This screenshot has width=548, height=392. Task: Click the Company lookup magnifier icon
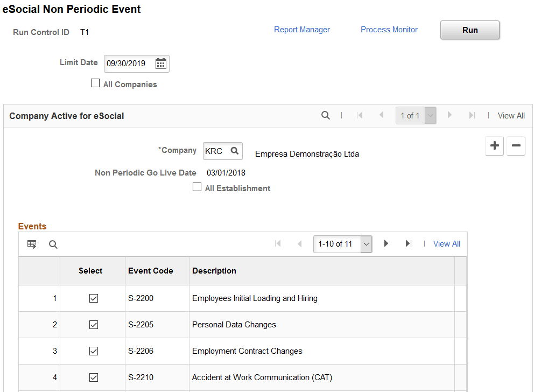[x=235, y=151]
